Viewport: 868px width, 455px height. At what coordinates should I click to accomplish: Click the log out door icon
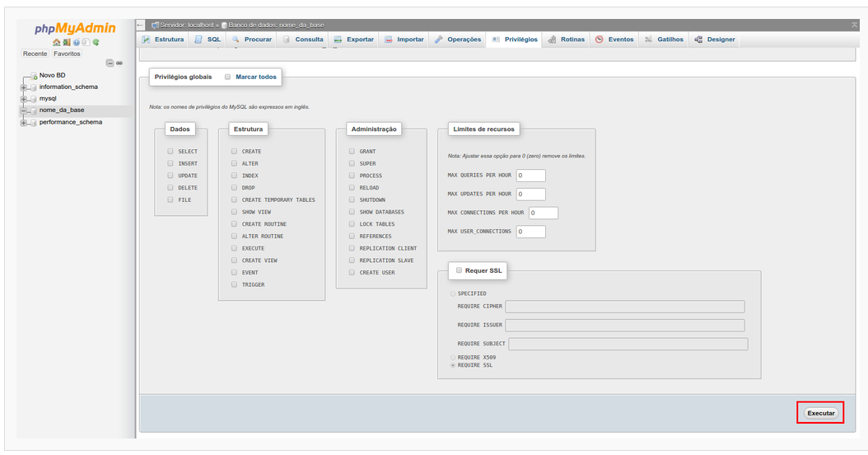[66, 42]
